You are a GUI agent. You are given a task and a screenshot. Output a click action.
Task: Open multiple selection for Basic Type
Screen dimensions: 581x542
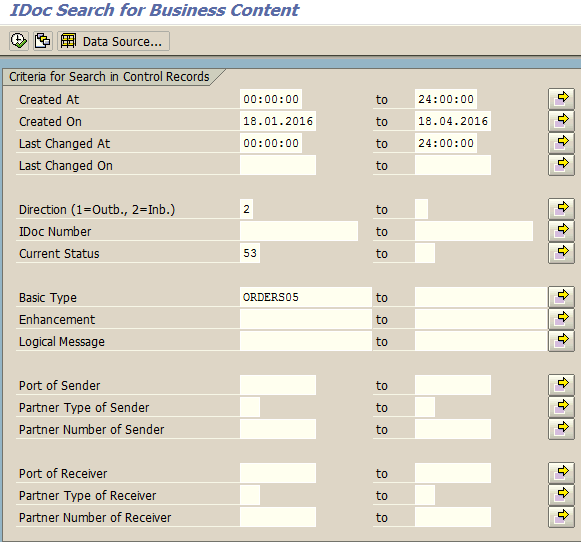[x=561, y=297]
